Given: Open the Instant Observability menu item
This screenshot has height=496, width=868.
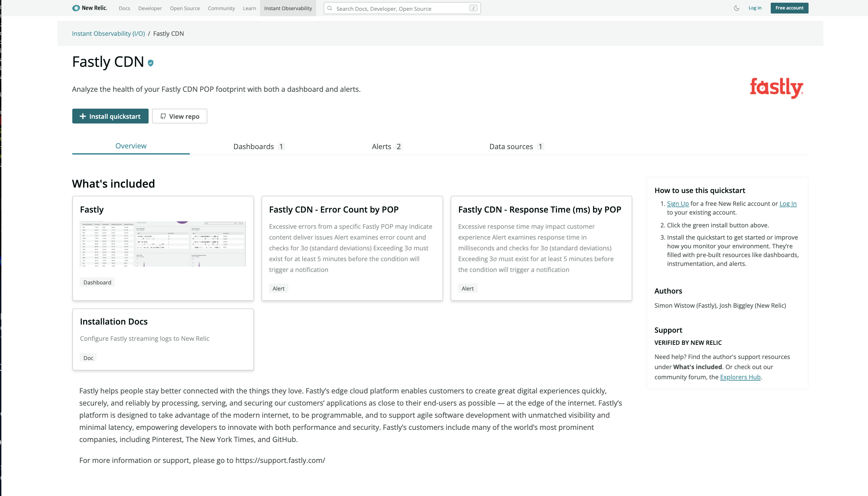Looking at the screenshot, I should pyautogui.click(x=288, y=8).
